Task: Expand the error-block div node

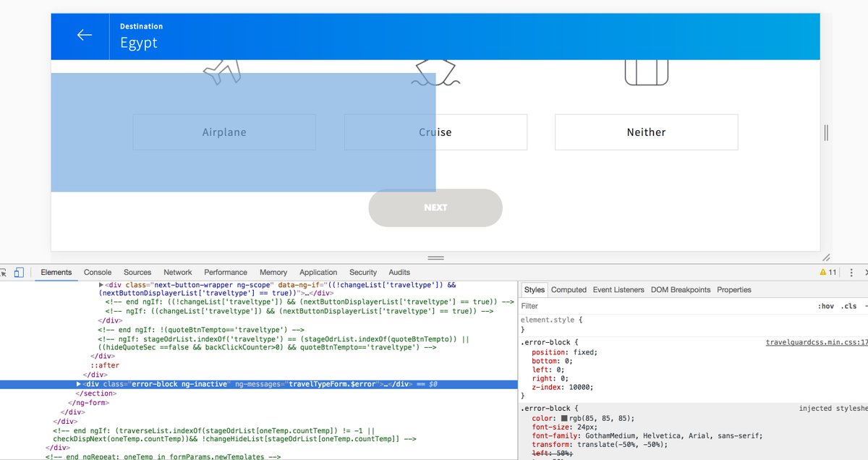Action: 79,383
